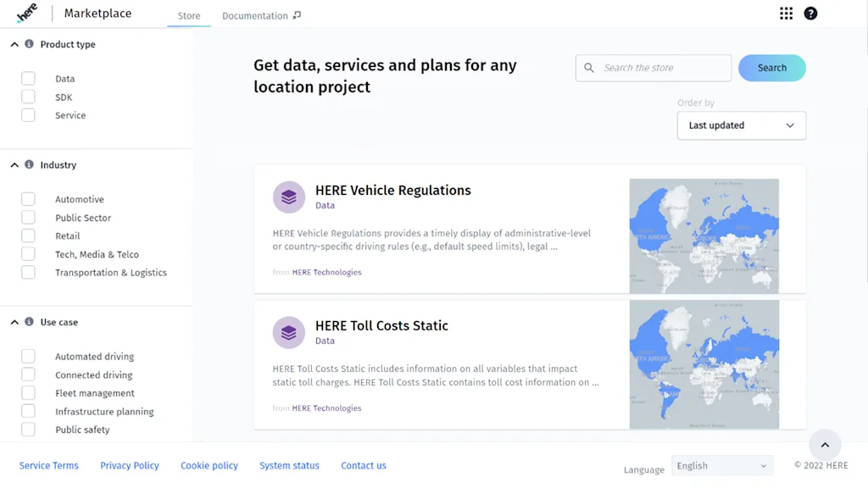Image resolution: width=868 pixels, height=488 pixels.
Task: Open the Language English dropdown
Action: pos(722,466)
